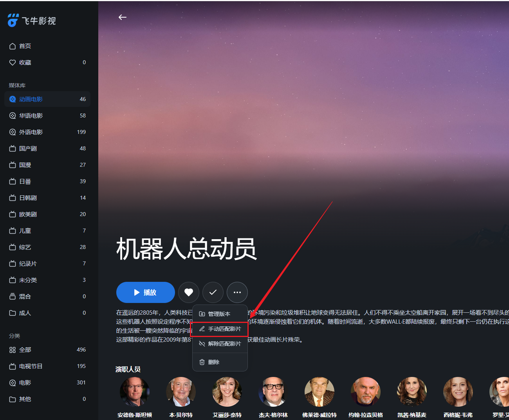
Task: Open cast photo of 安德鲁·斯坦顿
Action: (135, 392)
